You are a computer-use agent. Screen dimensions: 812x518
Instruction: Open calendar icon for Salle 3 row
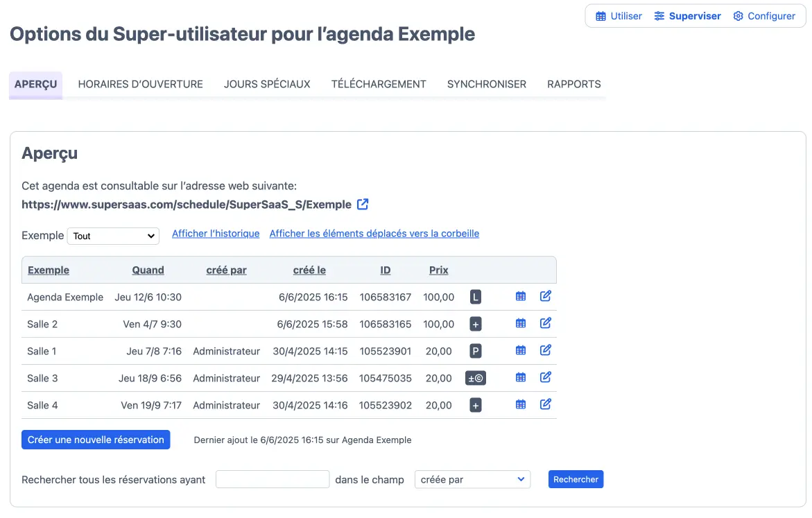point(521,377)
